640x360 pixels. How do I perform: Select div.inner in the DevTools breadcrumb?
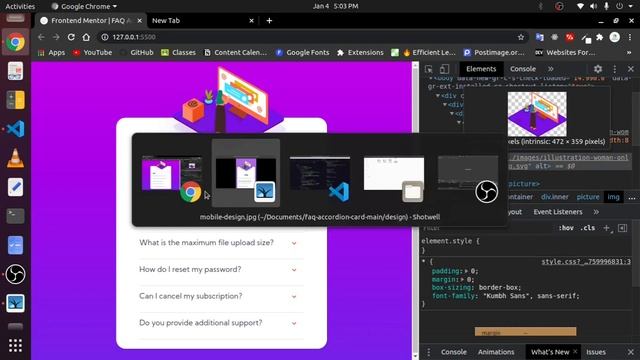(x=554, y=197)
